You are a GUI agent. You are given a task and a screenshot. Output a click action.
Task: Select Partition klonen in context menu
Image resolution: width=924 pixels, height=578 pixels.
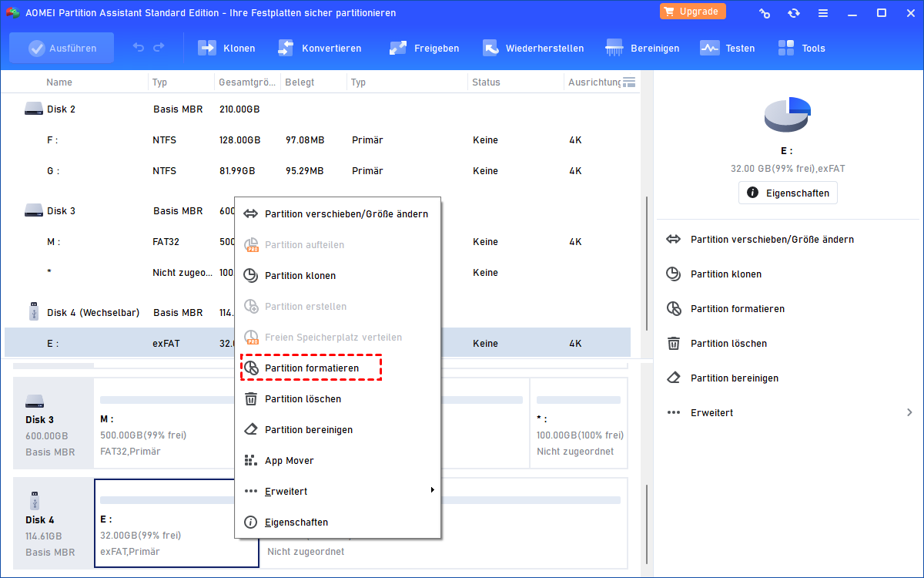pos(337,275)
